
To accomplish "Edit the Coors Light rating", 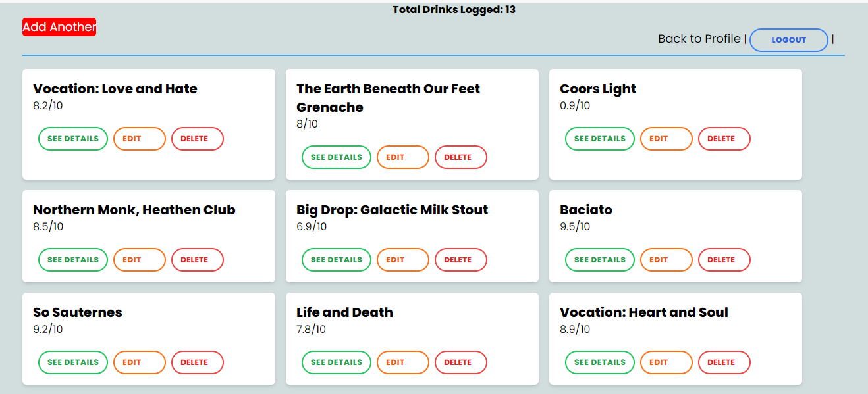I will tap(666, 138).
